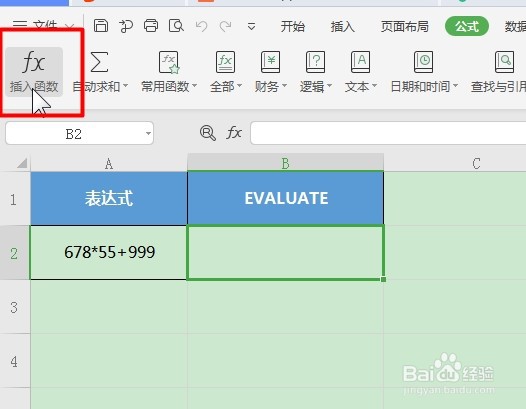Open the Financial (财务) functions icon
Viewport: 526px width, 409px height.
tap(270, 62)
